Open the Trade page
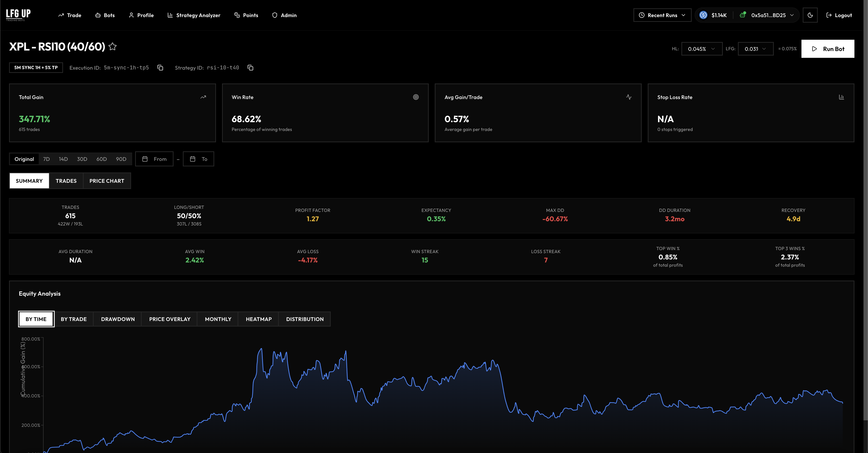 [70, 15]
